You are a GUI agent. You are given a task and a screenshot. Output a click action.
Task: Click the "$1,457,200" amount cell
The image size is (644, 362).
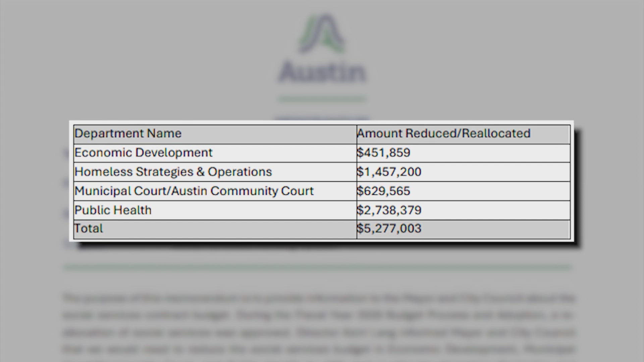pos(464,172)
